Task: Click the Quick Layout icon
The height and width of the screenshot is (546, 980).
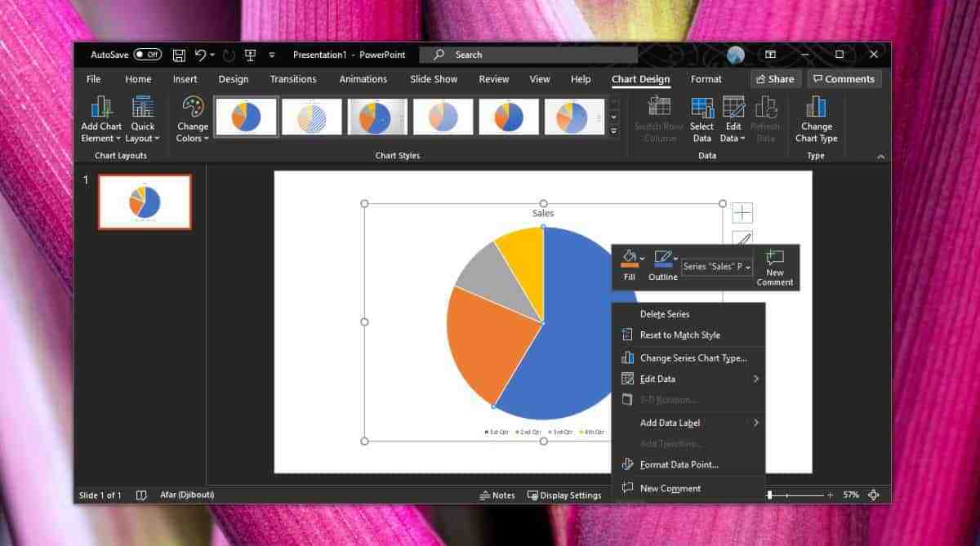Action: [x=143, y=118]
